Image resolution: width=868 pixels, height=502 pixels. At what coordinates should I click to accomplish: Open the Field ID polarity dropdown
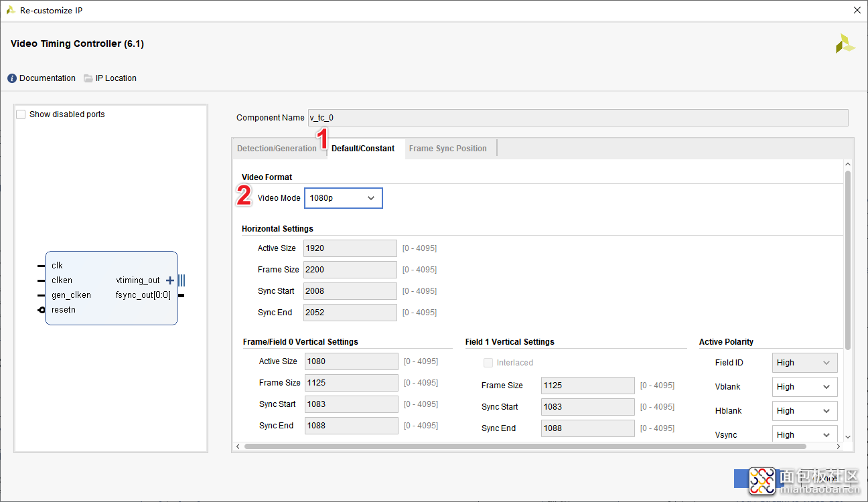click(804, 363)
